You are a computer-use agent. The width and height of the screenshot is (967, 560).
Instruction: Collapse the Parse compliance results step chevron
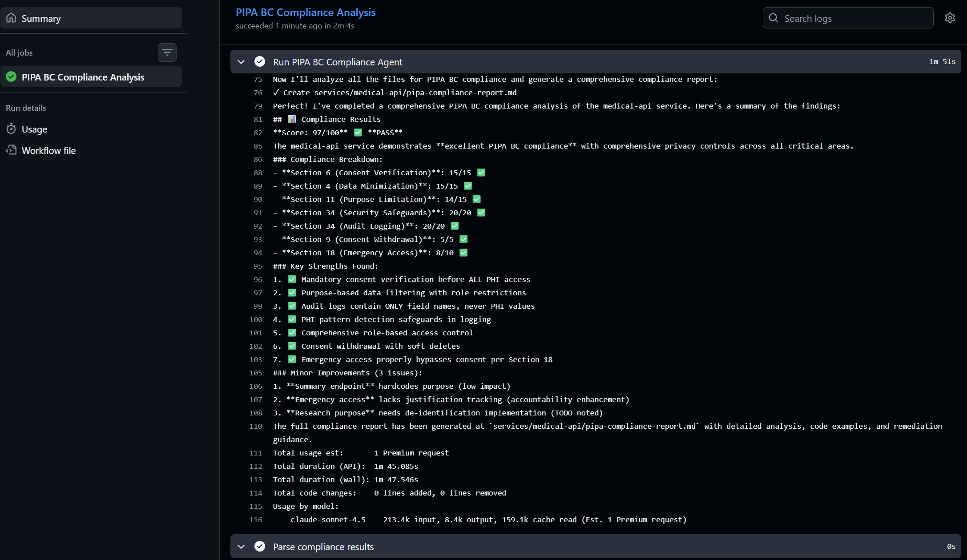(x=241, y=547)
